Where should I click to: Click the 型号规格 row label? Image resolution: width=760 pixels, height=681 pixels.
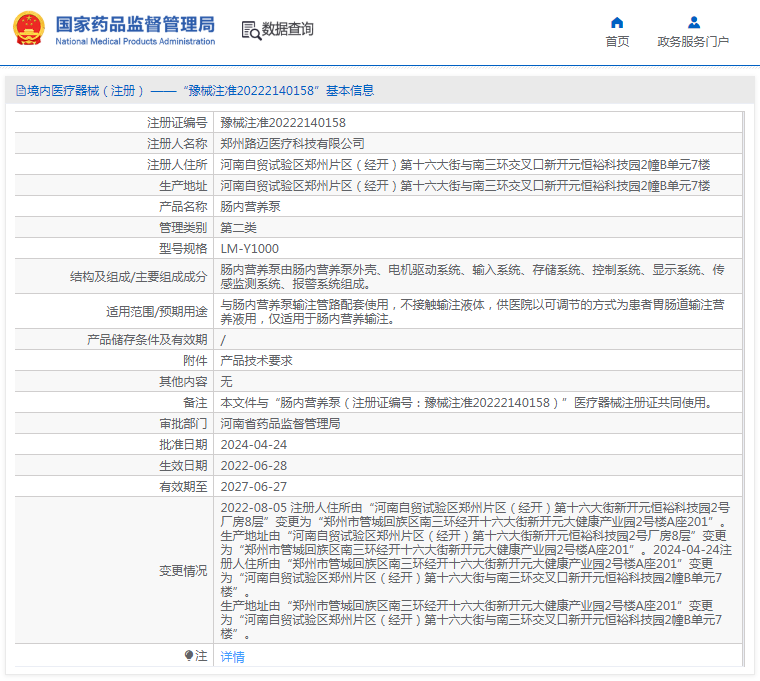click(183, 249)
